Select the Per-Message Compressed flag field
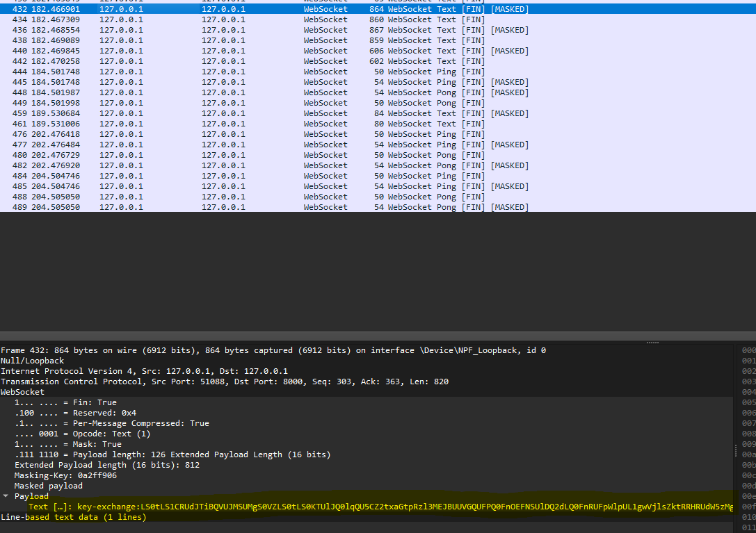The height and width of the screenshot is (533, 756). pos(111,423)
